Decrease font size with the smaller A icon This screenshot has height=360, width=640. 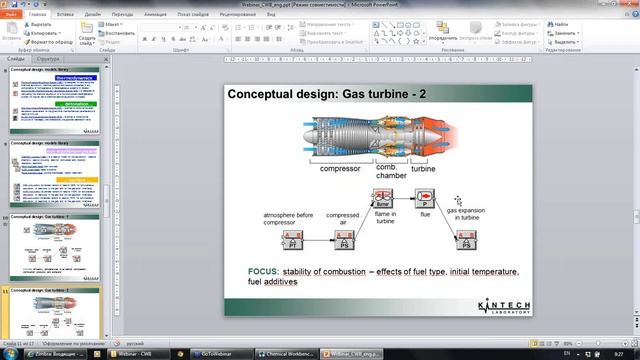pos(212,27)
